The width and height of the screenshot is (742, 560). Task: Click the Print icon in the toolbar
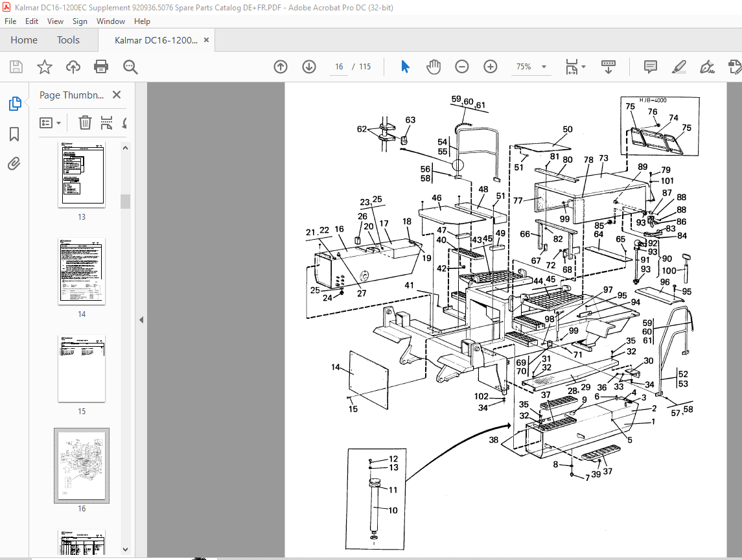tap(101, 67)
